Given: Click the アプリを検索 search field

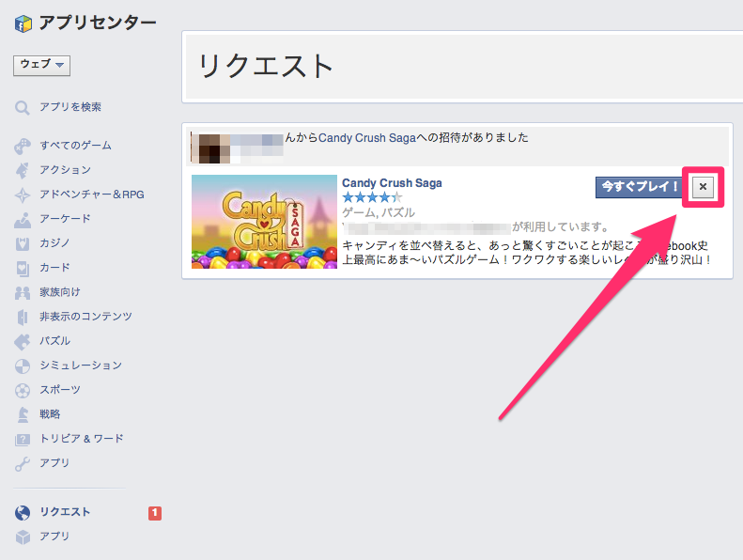Looking at the screenshot, I should click(x=70, y=107).
